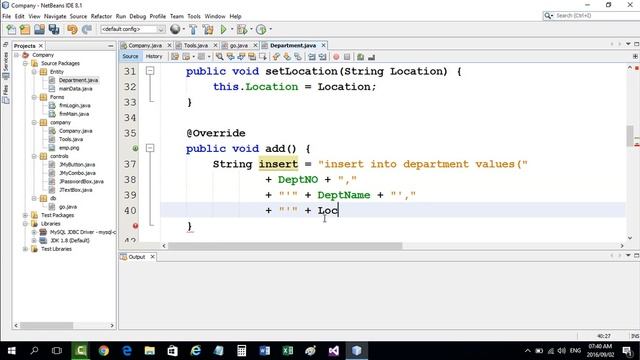Open the Calculator icon in the taskbar
The width and height of the screenshot is (640, 360).
(242, 351)
